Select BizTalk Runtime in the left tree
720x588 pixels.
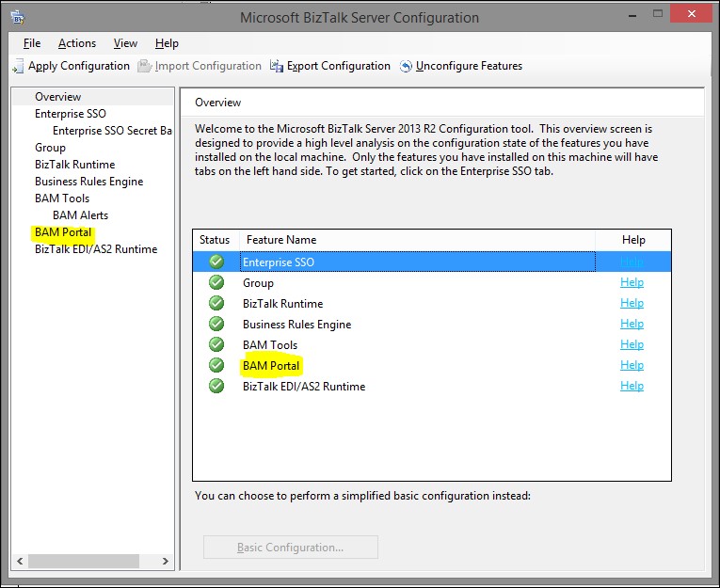[75, 165]
